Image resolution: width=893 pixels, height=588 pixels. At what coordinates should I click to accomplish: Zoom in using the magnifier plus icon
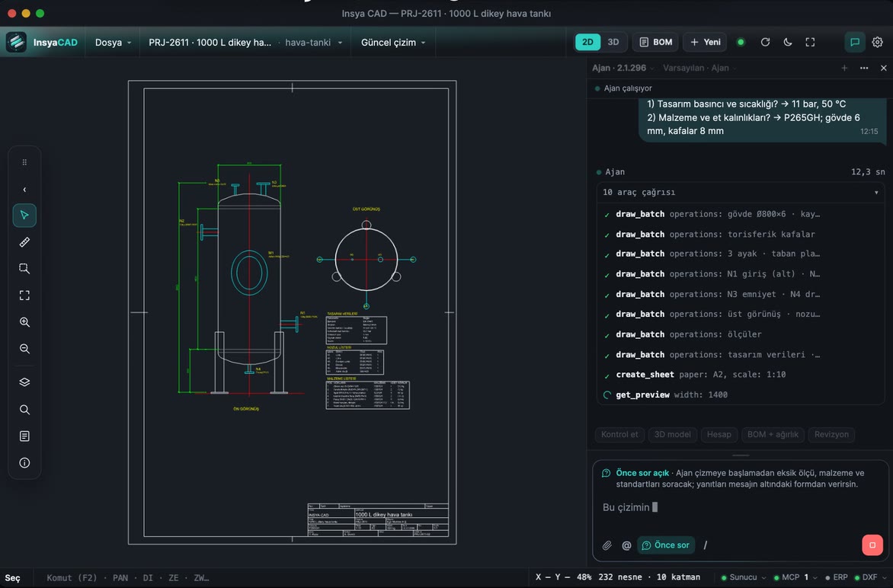24,322
